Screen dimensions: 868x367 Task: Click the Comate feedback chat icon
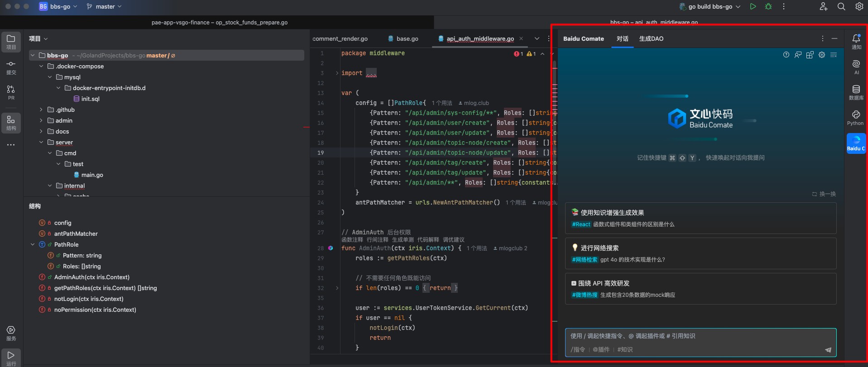click(x=798, y=55)
